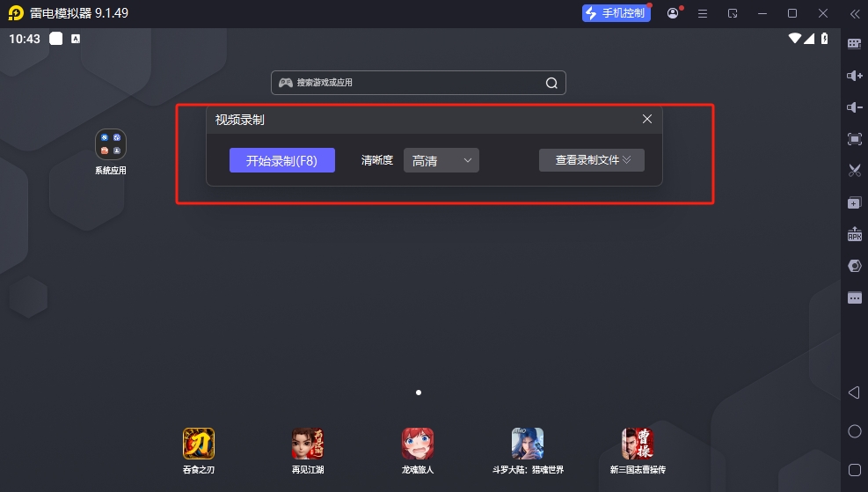Image resolution: width=868 pixels, height=492 pixels.
Task: Close the 视频录制 dialog
Action: (x=646, y=119)
